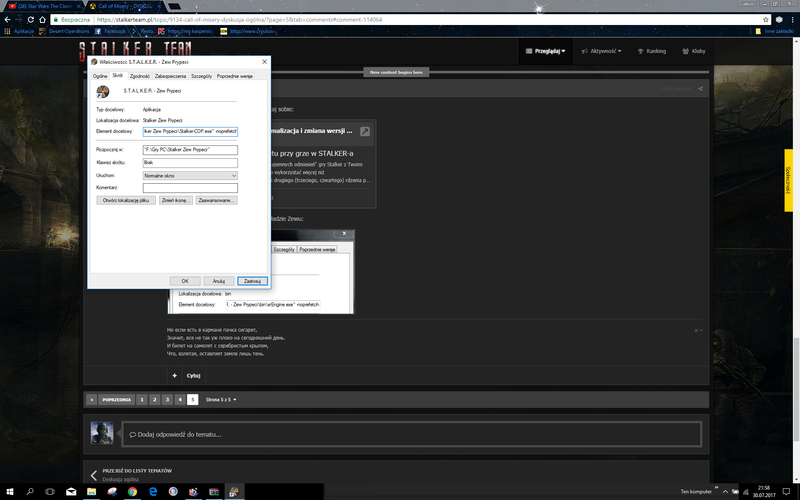Switch to the Ogólne properties tab

point(100,76)
